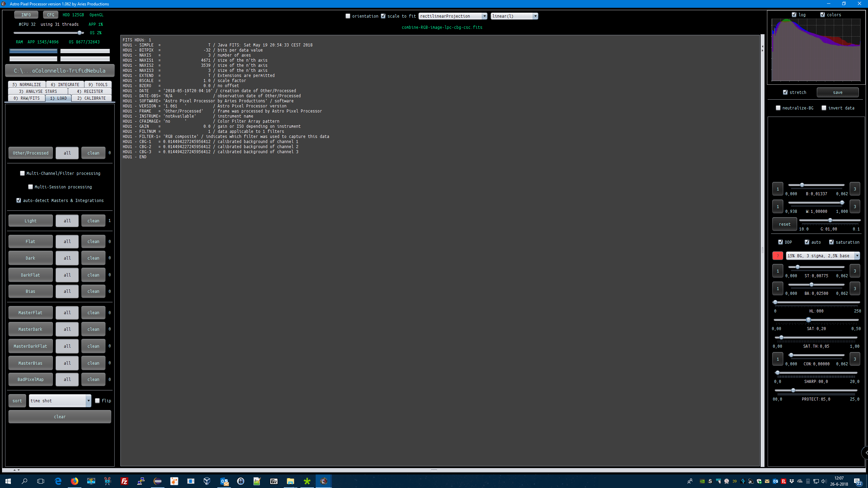Uncheck the DDP checkbox
The height and width of the screenshot is (488, 868).
(x=781, y=242)
